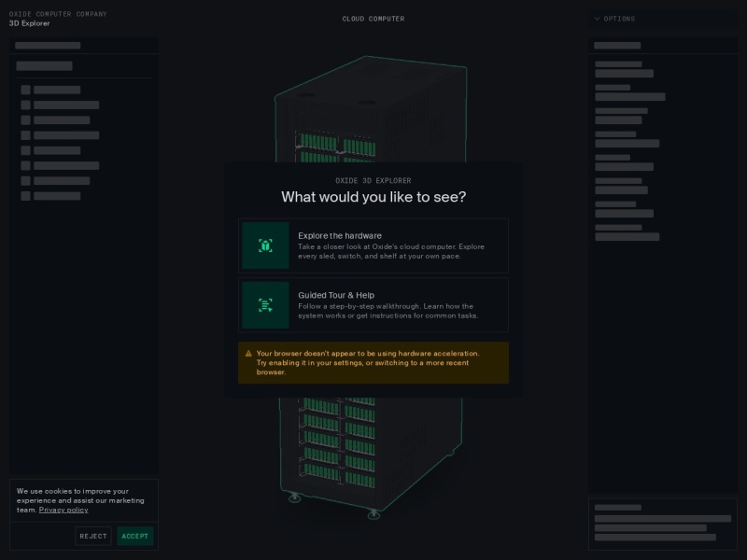Click the 'We use cookies' notice text

[80, 500]
